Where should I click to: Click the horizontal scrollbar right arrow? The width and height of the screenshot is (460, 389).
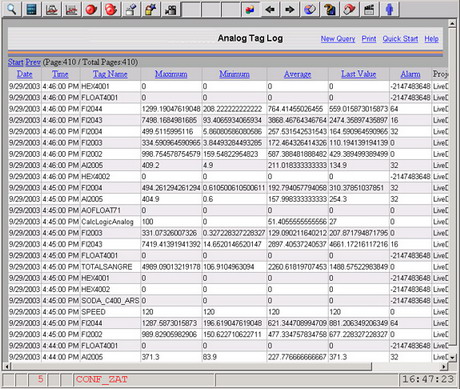pos(444,367)
